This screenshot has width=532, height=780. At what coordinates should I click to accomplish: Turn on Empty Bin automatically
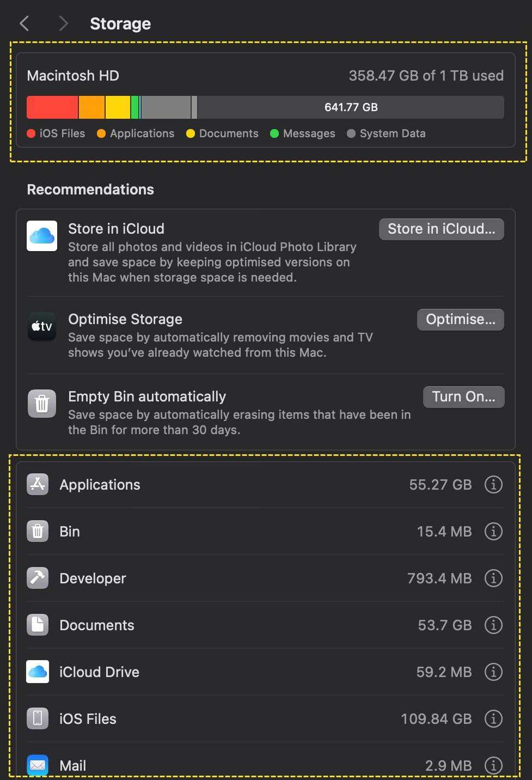click(x=463, y=397)
